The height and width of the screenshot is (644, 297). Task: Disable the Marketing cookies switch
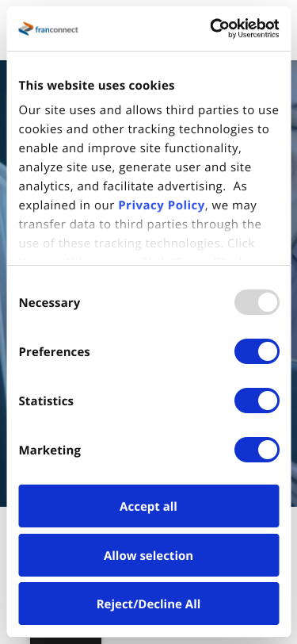tap(257, 450)
